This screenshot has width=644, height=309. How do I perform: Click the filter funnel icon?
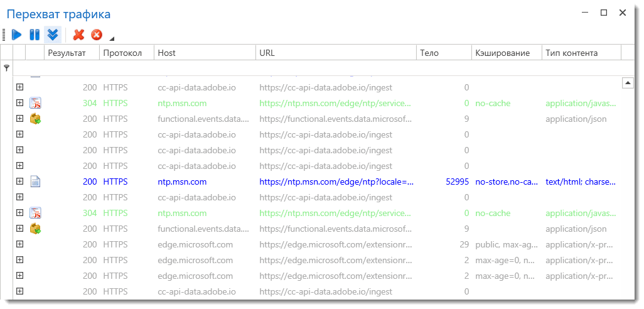coord(6,68)
